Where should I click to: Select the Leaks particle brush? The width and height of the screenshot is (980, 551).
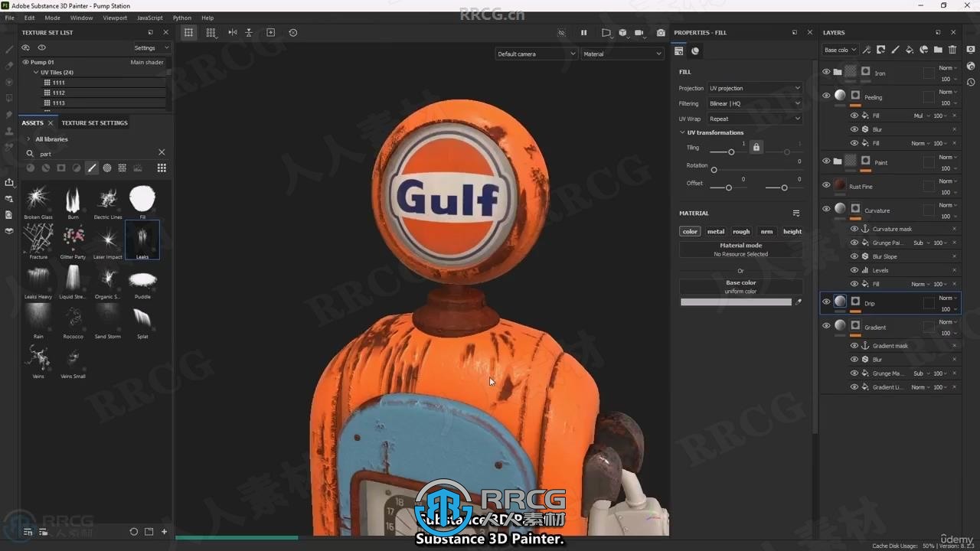[142, 240]
